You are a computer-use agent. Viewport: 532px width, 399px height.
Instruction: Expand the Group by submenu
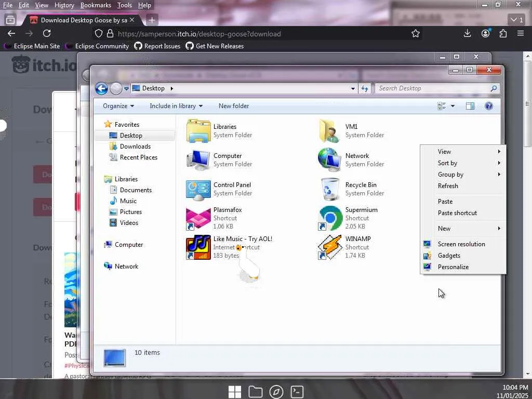click(463, 175)
